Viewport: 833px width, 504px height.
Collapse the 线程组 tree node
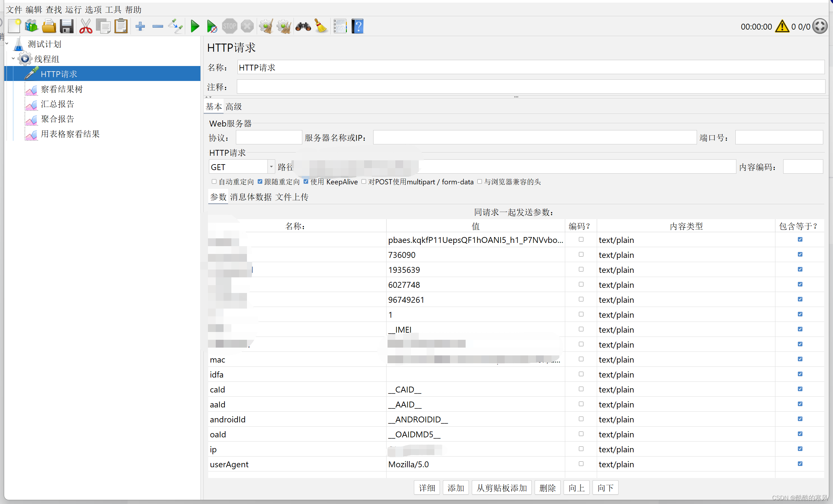click(x=13, y=59)
